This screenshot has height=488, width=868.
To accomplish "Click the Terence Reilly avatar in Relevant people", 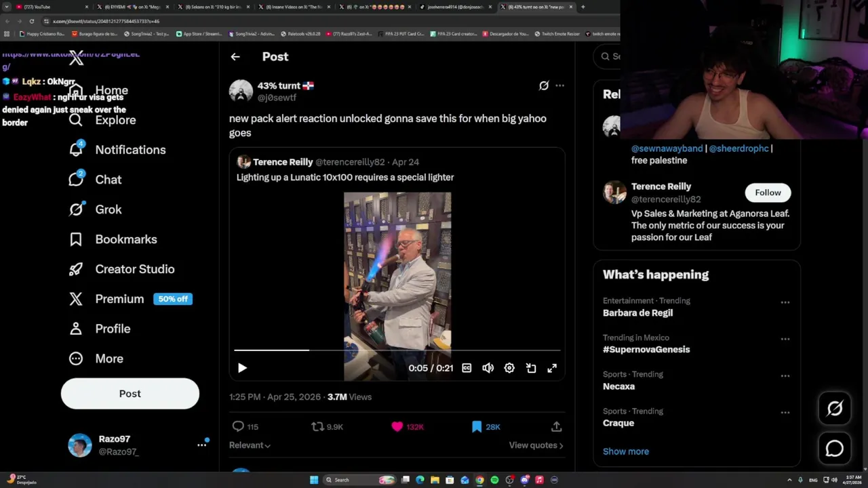I will 614,192.
